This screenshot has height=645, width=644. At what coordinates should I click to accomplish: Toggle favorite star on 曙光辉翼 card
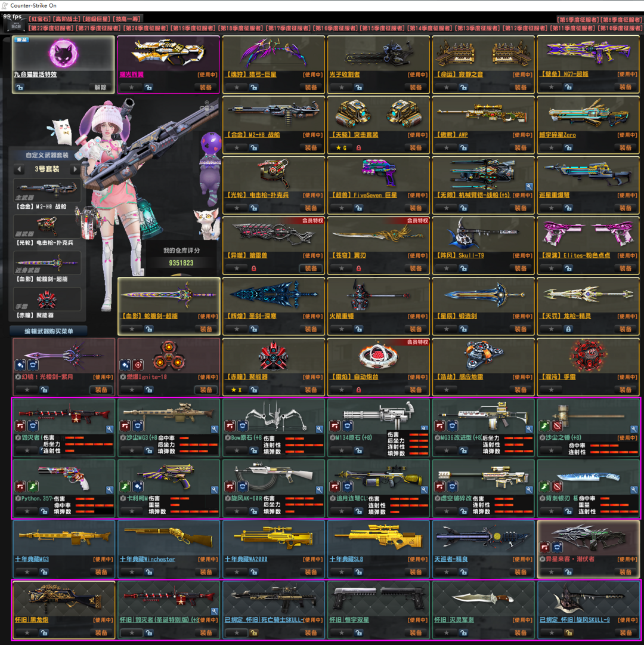[132, 87]
